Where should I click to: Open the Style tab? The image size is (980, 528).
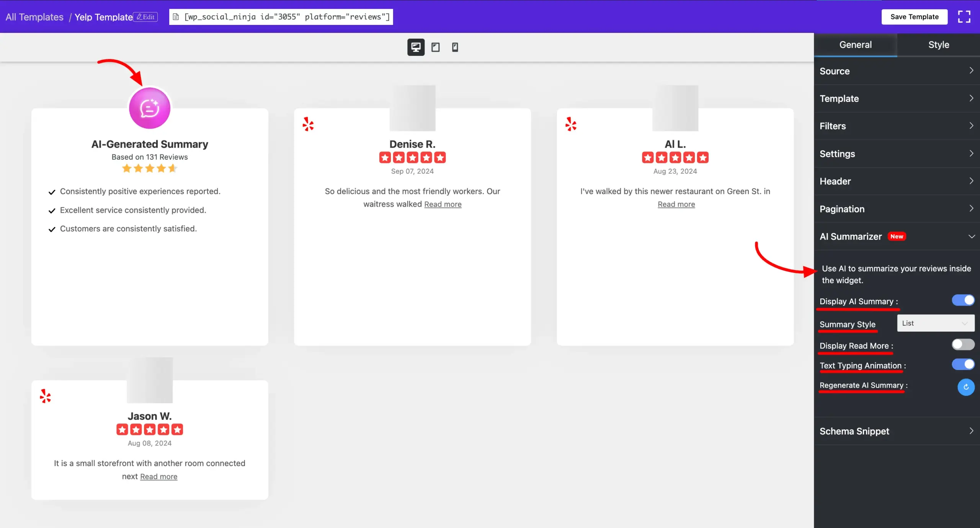[938, 45]
